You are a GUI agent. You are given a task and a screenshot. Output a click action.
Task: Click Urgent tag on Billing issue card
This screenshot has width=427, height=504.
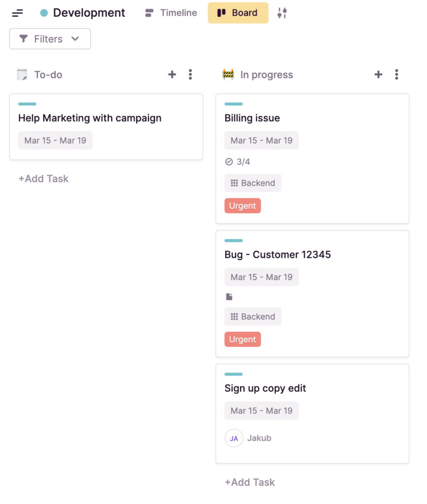pyautogui.click(x=243, y=206)
